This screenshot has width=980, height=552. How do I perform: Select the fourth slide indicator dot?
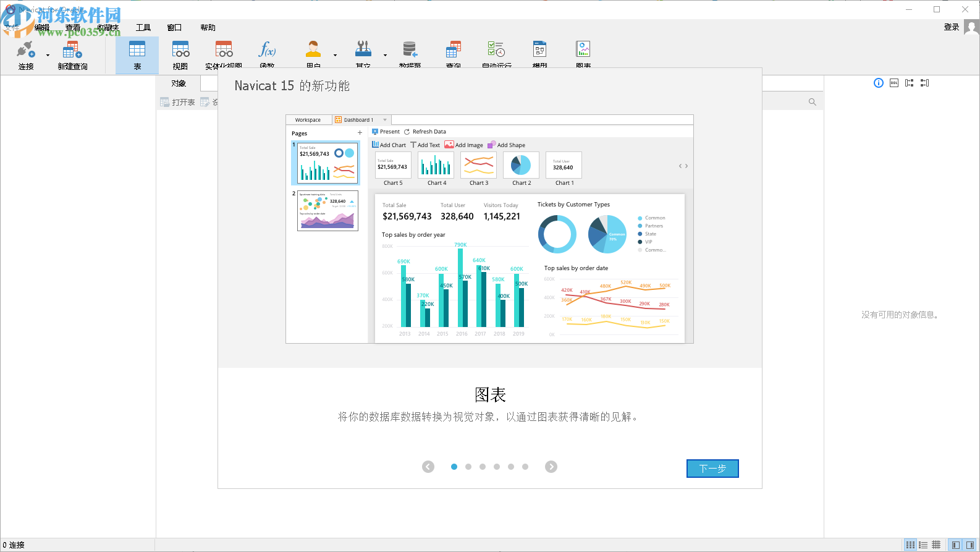click(x=497, y=467)
